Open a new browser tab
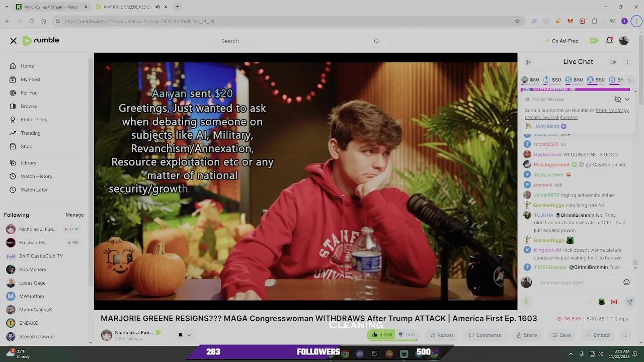This screenshot has height=362, width=644. pos(178,7)
